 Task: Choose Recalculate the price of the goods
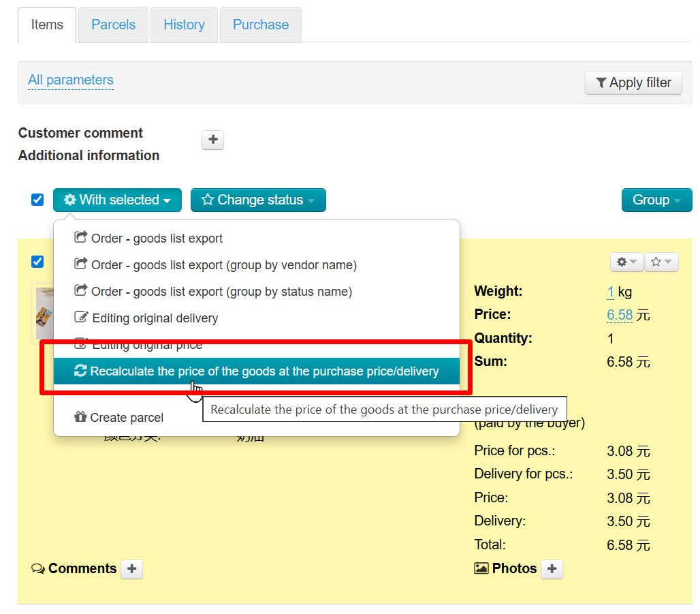click(x=257, y=371)
